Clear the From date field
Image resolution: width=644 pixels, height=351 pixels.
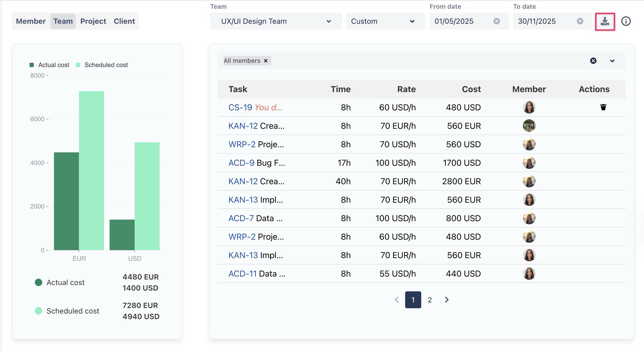(496, 21)
